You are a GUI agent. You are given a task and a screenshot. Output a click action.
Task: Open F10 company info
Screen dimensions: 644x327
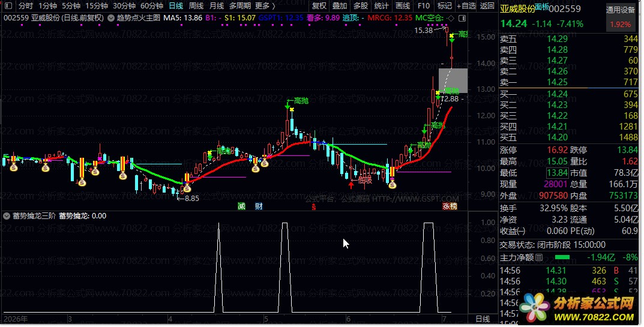click(424, 6)
